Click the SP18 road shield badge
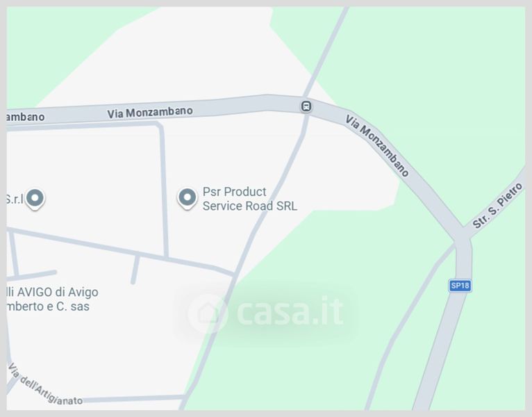Screen dimensions: 532x417 460,286
